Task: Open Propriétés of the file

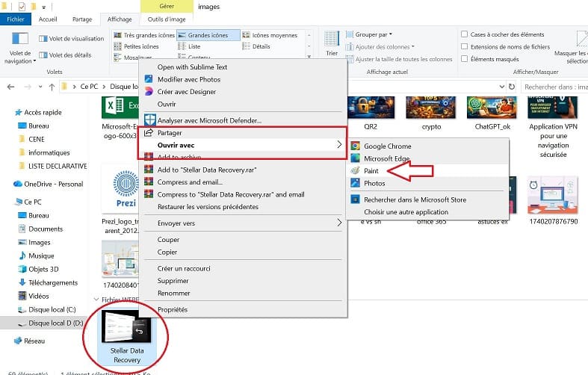Action: click(x=173, y=310)
